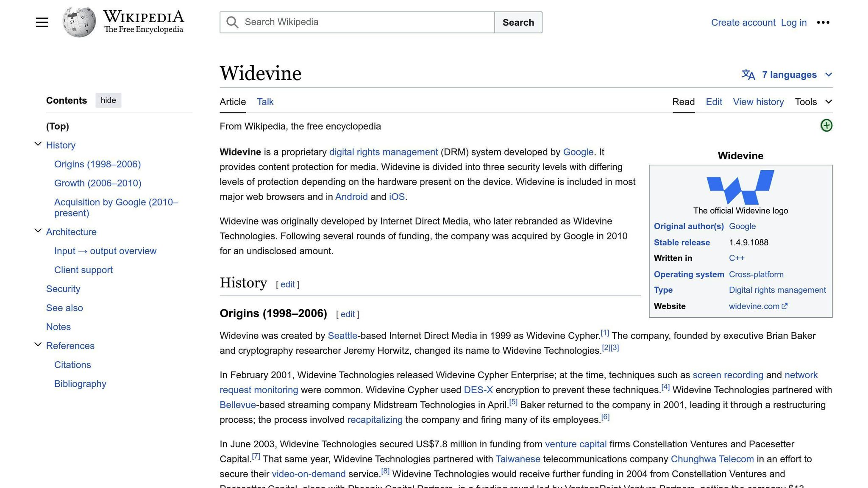Screen dimensions: 868x488
Task: Open the hamburger main menu
Action: pyautogui.click(x=42, y=22)
